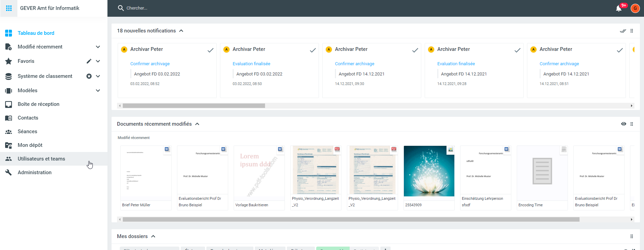The width and height of the screenshot is (644, 250).
Task: Open the notifications bell icon
Action: (618, 9)
